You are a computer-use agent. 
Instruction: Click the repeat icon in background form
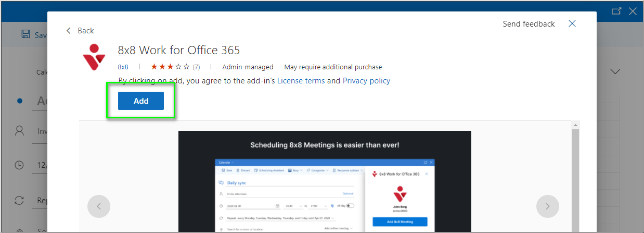click(x=19, y=200)
